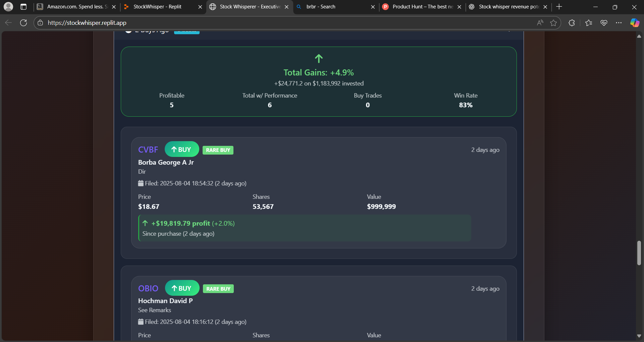The height and width of the screenshot is (342, 644).
Task: Click the OBIO ticker link
Action: click(x=148, y=288)
